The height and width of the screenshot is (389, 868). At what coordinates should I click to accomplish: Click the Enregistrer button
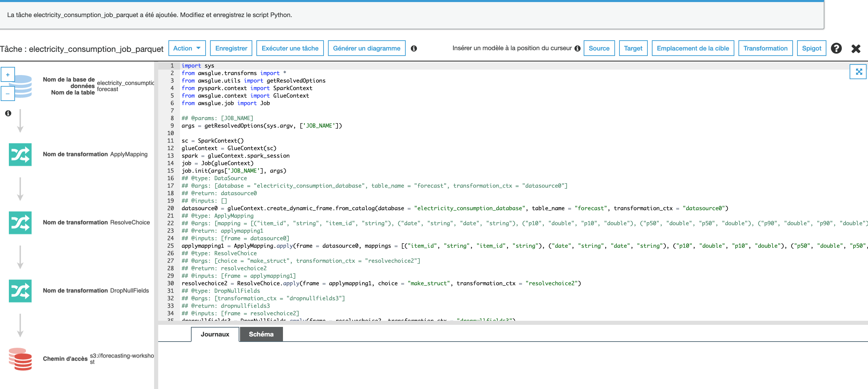231,48
